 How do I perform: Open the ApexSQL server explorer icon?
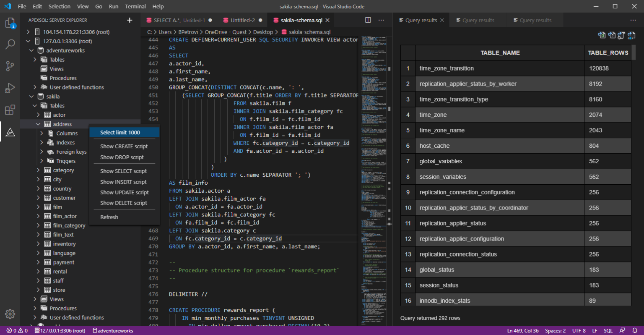click(10, 132)
